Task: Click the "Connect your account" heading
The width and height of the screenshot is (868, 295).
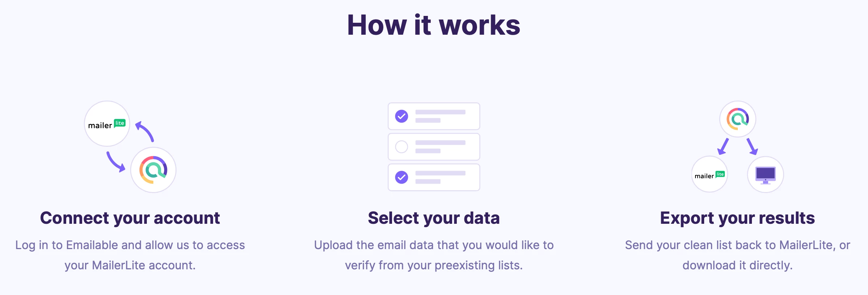Action: (130, 218)
